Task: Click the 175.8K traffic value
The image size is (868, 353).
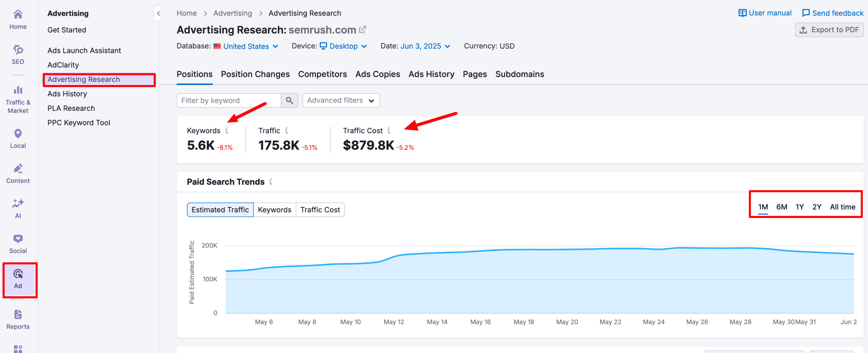Action: coord(279,145)
